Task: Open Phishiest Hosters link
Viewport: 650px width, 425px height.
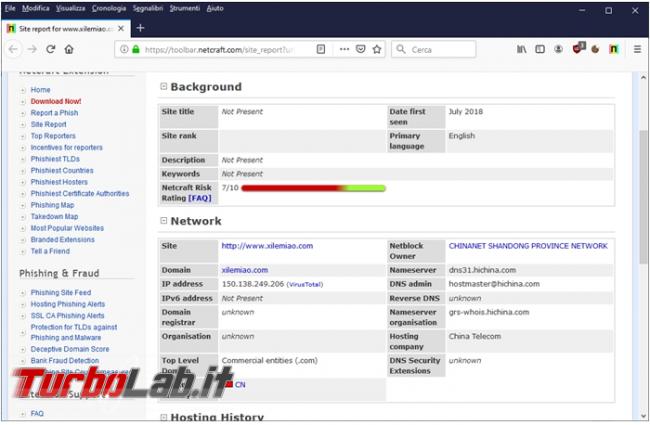Action: 59,182
